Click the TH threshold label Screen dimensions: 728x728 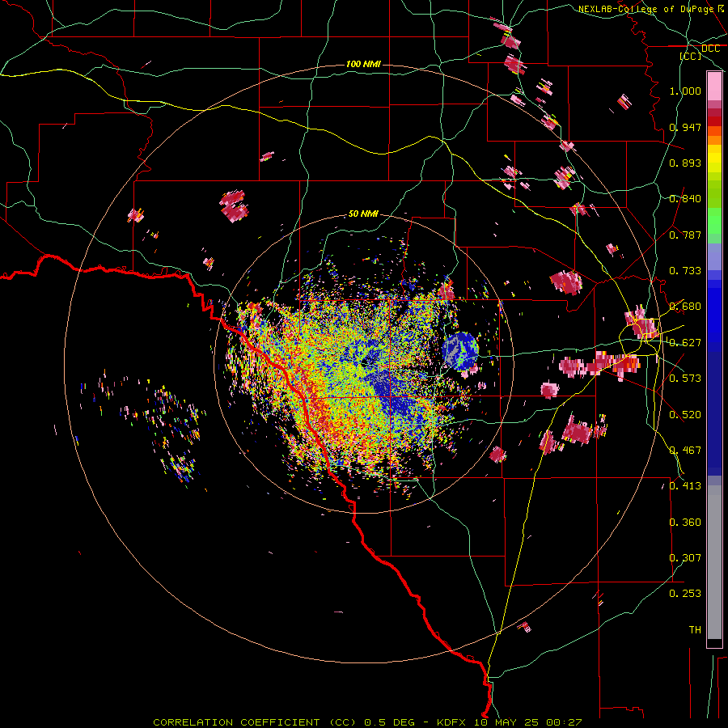pos(695,630)
